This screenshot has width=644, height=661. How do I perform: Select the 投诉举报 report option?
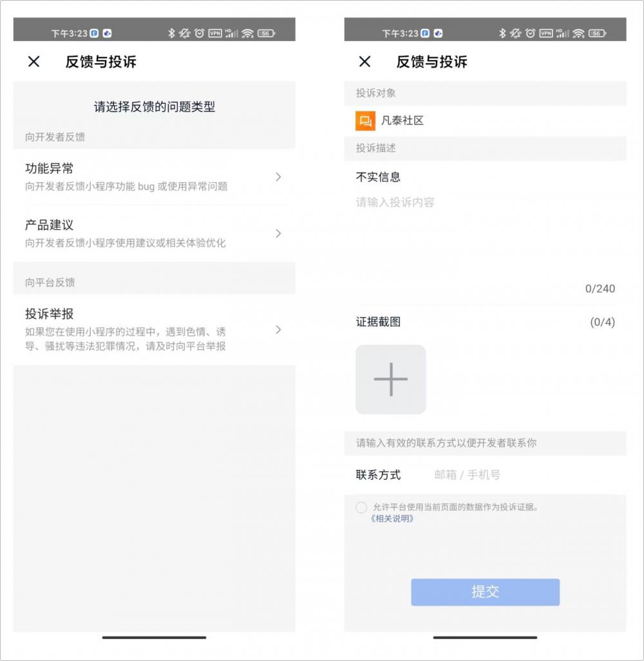(x=155, y=330)
